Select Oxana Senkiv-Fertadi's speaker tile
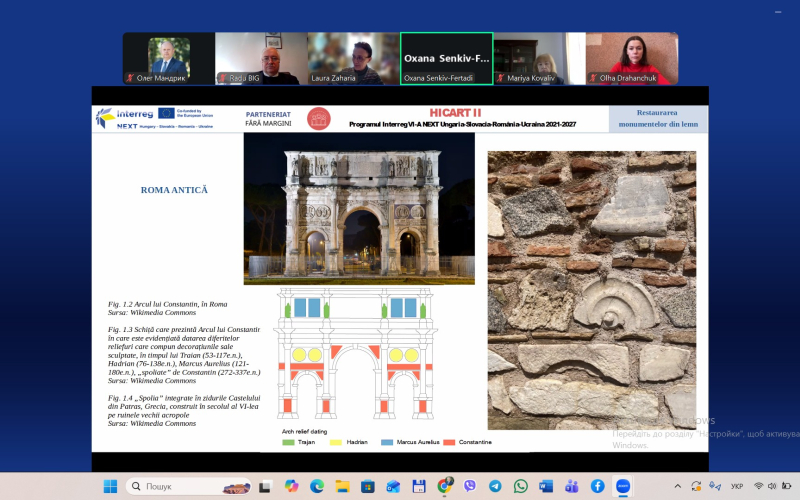The image size is (800, 500). click(x=446, y=58)
